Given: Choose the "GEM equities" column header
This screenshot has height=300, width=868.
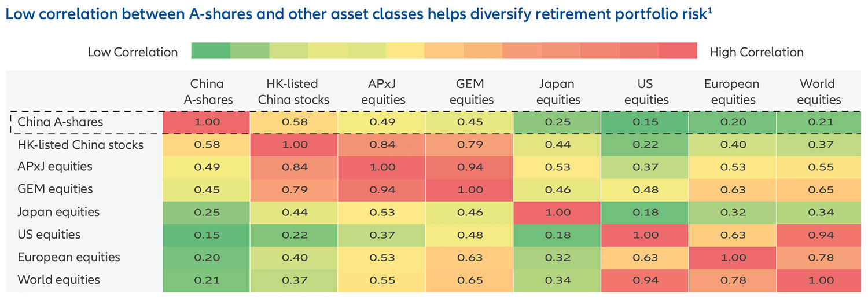Looking at the screenshot, I should [469, 92].
